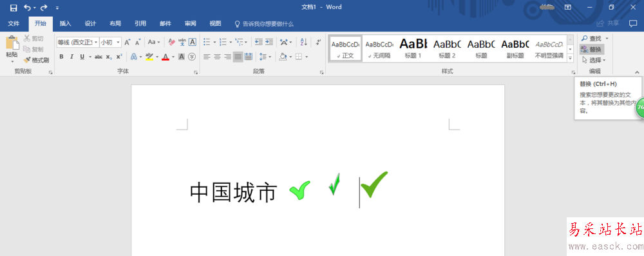644x256 pixels.
Task: Click the 格式刷 (Format Painter) button
Action: pos(36,60)
